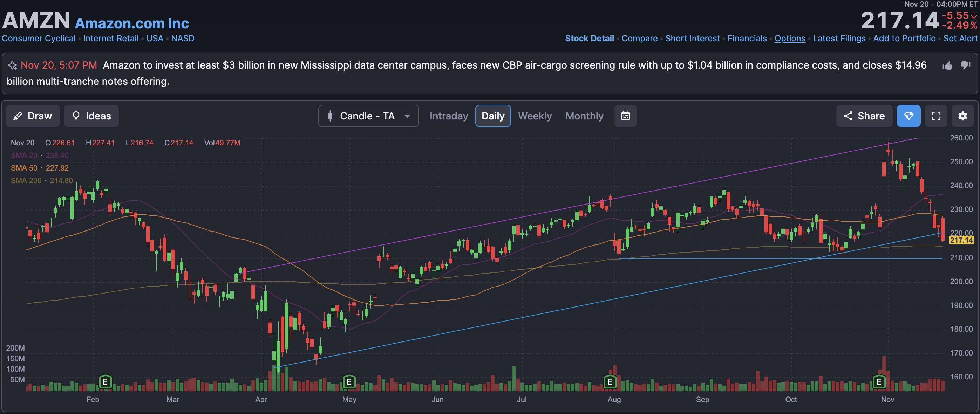Switch chart to Monthly timeframe
The image size is (980, 414).
coord(584,116)
